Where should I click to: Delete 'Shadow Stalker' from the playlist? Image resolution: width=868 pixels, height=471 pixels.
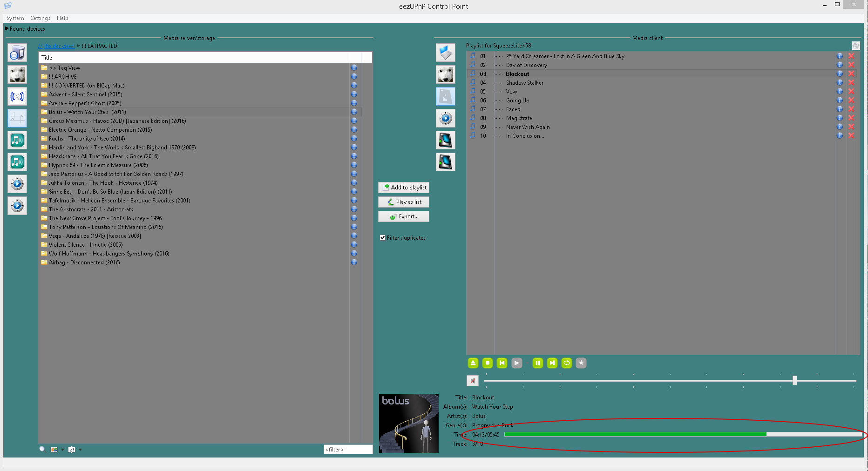coord(851,82)
